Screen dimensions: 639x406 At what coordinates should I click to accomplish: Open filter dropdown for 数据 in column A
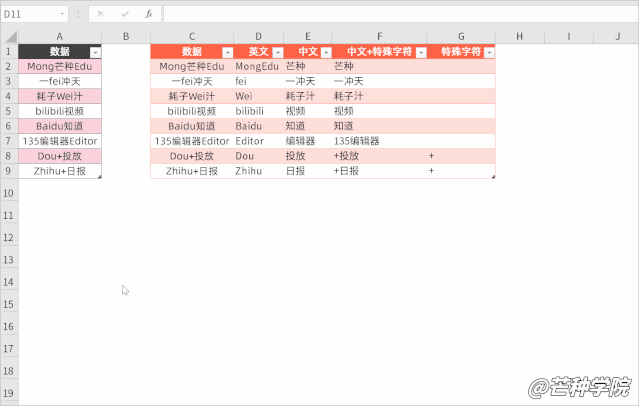[95, 51]
